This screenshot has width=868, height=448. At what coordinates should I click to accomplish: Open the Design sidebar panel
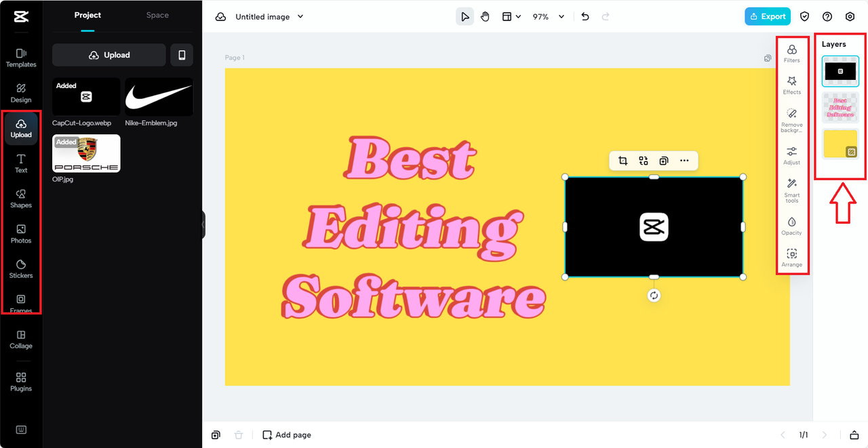[21, 93]
